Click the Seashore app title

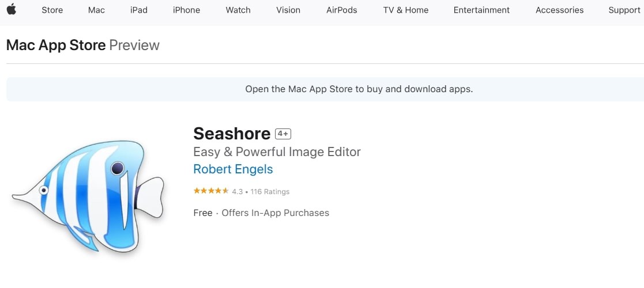click(x=232, y=134)
